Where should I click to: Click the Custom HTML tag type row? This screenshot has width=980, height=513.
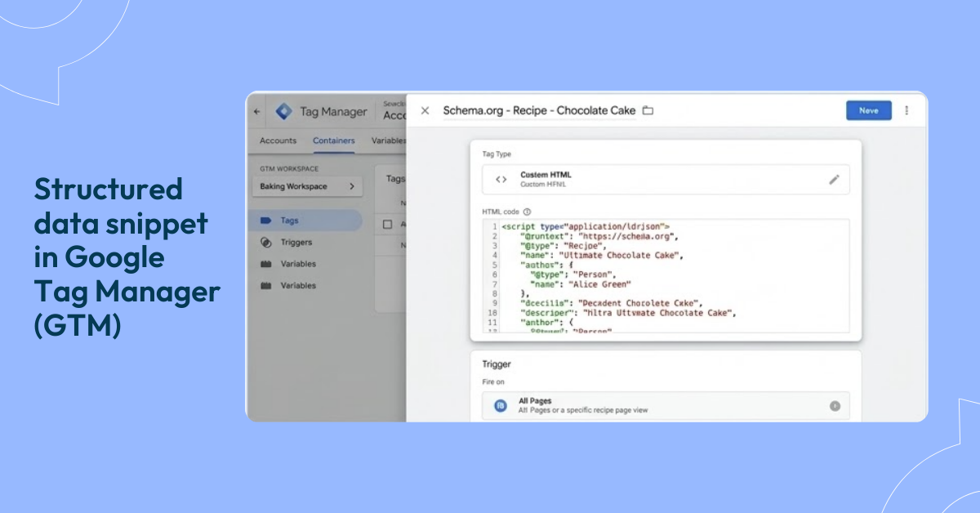[x=666, y=180]
